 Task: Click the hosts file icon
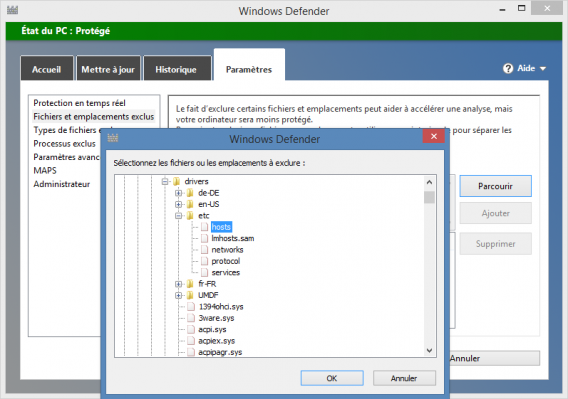pyautogui.click(x=204, y=227)
